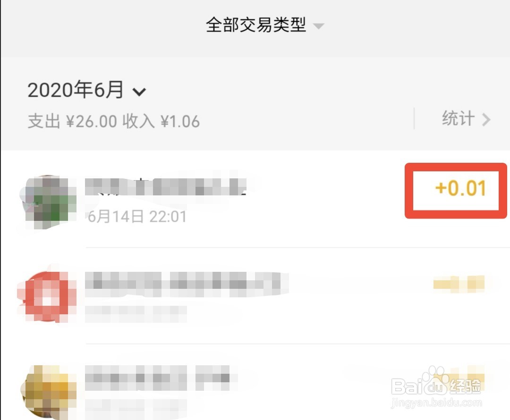Click the chevron beside 2020年6月
The height and width of the screenshot is (420, 510).
pos(139,92)
